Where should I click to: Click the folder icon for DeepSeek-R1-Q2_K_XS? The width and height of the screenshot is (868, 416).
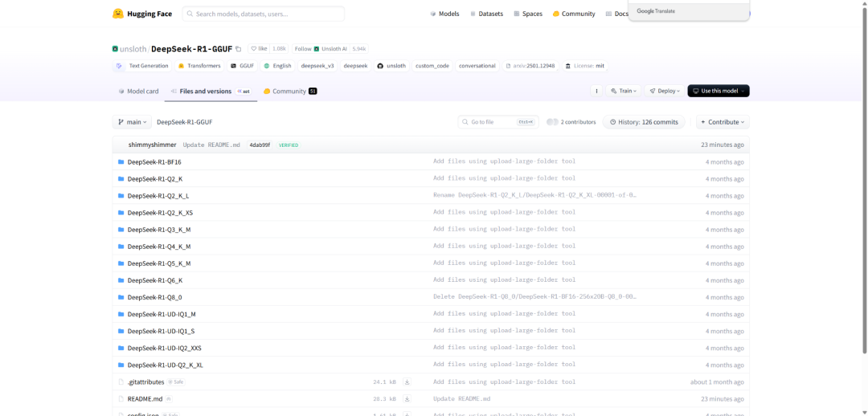tap(121, 213)
